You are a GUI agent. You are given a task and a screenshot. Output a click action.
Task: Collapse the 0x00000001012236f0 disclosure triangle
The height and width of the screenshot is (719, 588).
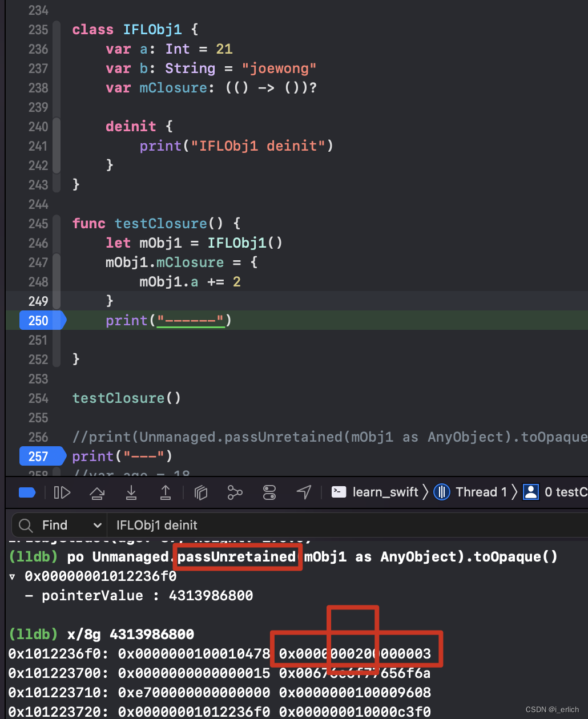point(13,576)
